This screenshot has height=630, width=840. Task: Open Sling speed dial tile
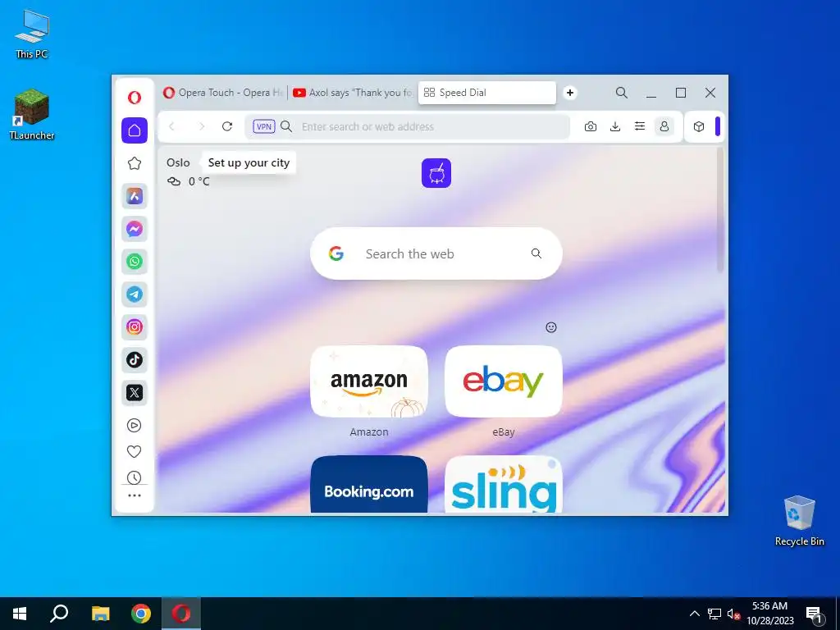tap(504, 484)
